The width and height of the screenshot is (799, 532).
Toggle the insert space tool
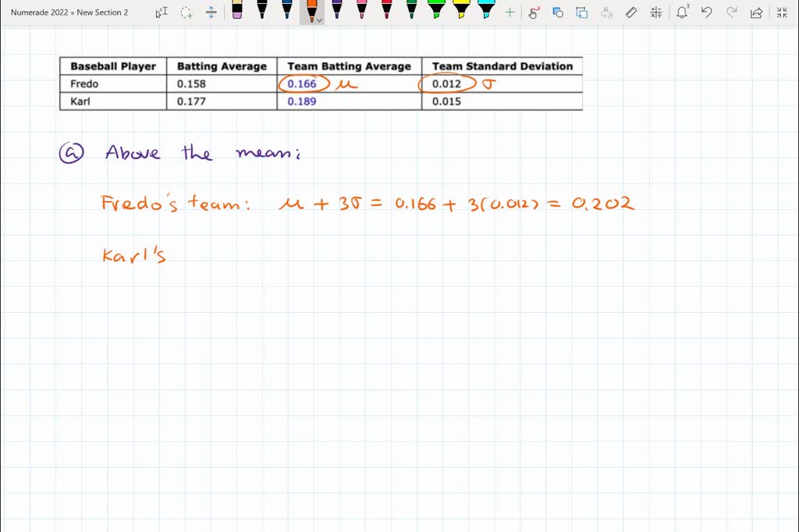[210, 12]
